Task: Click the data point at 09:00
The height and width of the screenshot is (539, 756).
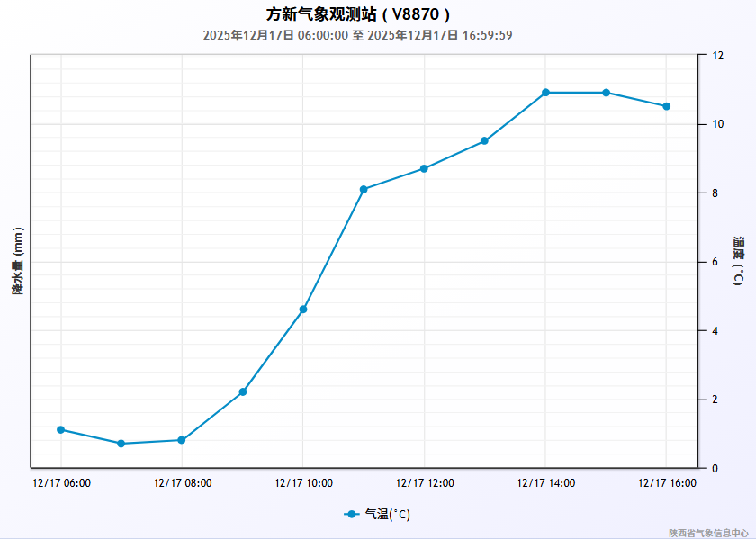Action: point(243,392)
